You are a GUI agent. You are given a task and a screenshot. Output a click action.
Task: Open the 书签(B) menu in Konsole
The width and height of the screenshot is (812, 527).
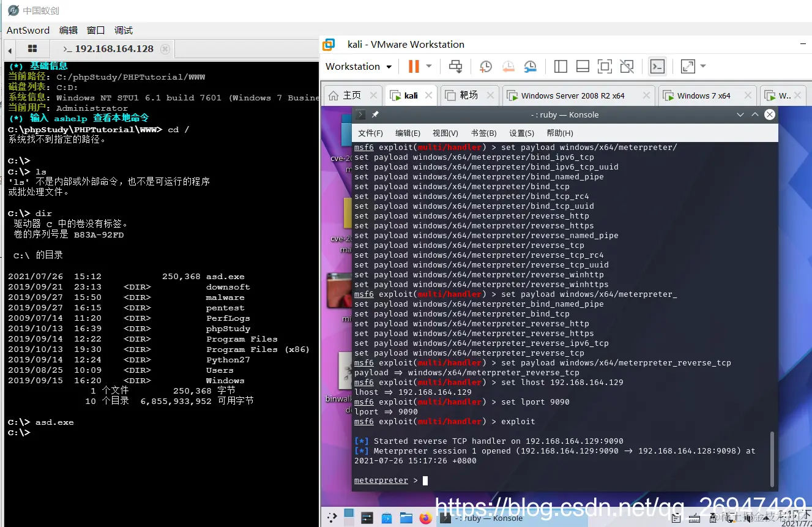483,133
